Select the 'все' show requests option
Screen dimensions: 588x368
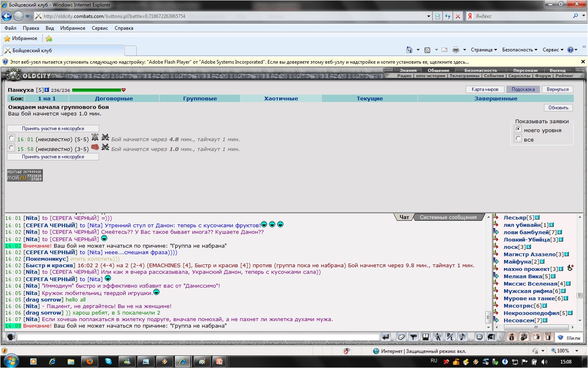(x=518, y=139)
